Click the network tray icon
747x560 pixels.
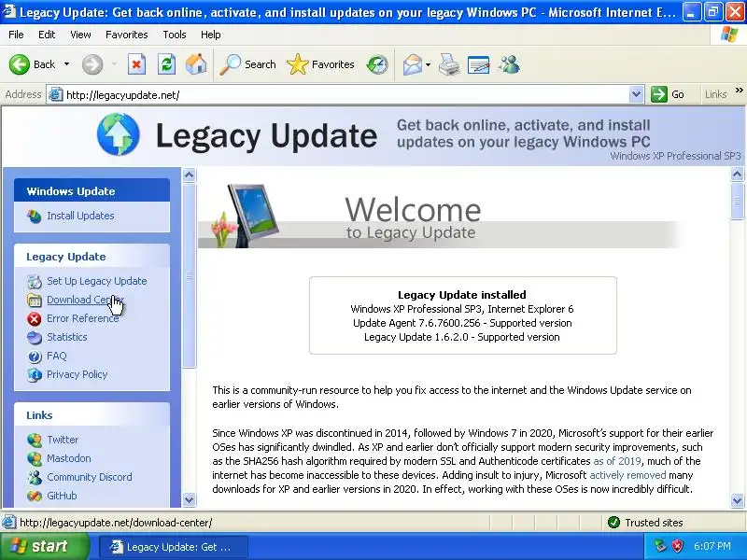point(660,546)
